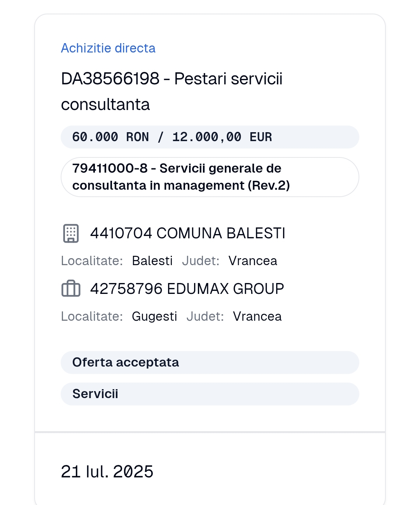Image resolution: width=420 pixels, height=505 pixels.
Task: Click the briefcase icon beside EDUMAX GROUP
Action: click(x=71, y=289)
